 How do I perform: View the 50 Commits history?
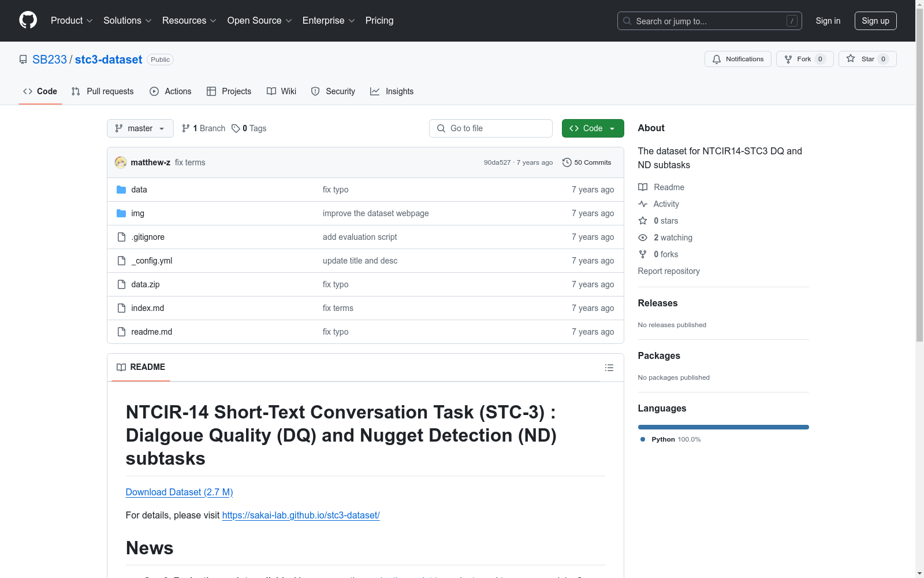pyautogui.click(x=587, y=162)
